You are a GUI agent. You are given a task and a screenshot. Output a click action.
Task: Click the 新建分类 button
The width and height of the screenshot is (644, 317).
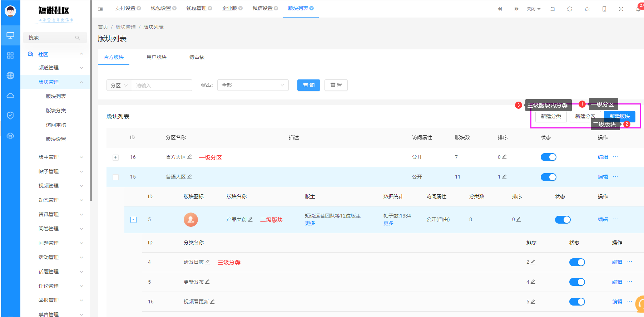551,116
